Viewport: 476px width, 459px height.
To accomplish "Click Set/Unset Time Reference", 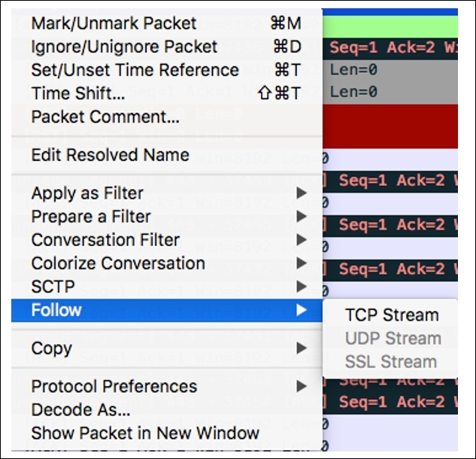I will [x=135, y=71].
